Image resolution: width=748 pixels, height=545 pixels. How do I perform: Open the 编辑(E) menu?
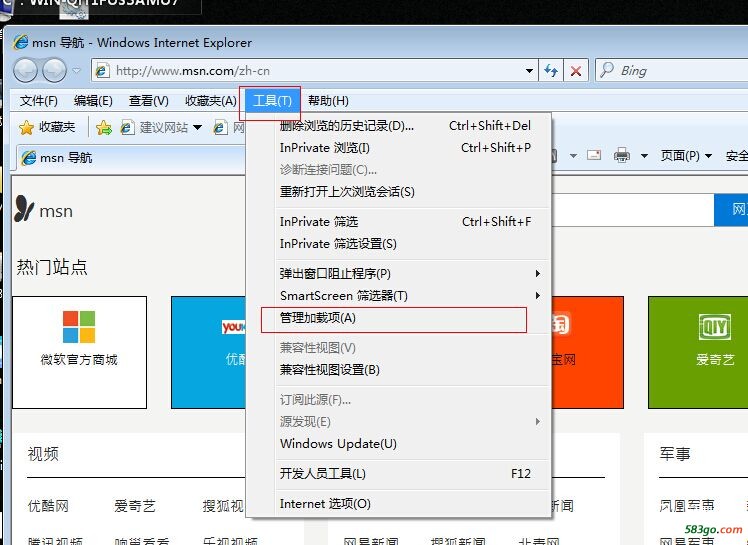[94, 101]
